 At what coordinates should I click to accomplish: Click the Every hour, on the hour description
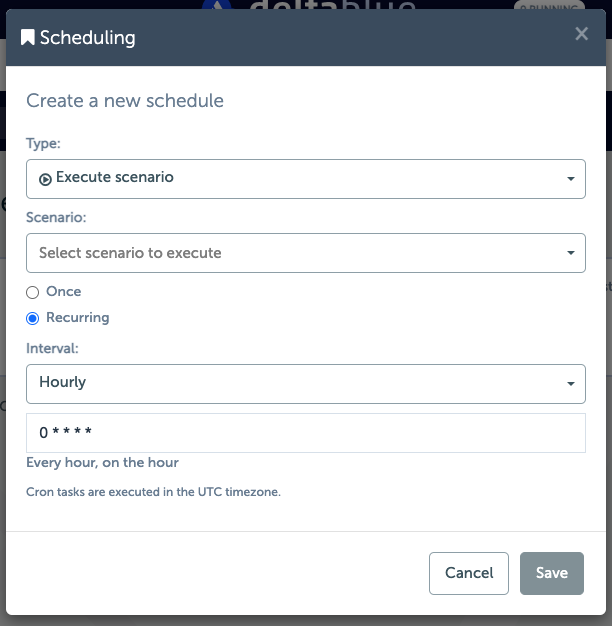(103, 463)
